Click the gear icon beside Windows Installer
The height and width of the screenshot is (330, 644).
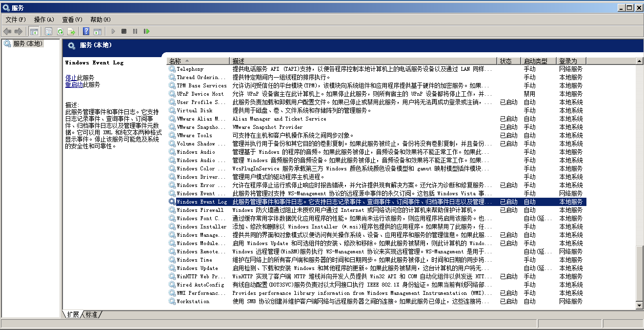tap(172, 227)
